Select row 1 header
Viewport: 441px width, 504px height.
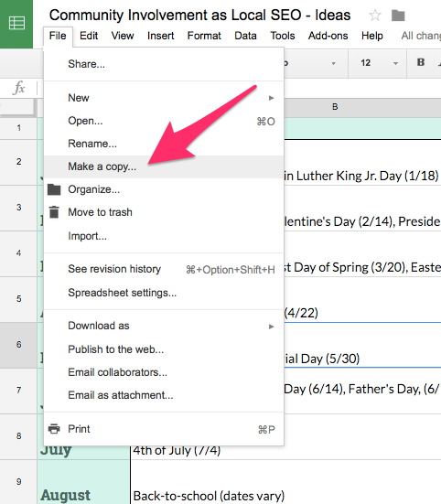[x=18, y=128]
